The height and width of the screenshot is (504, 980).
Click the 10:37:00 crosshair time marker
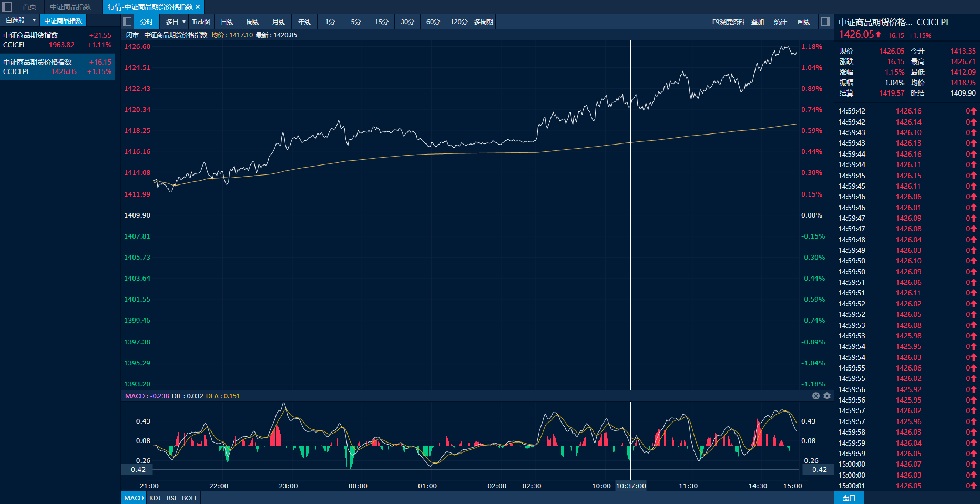[631, 486]
